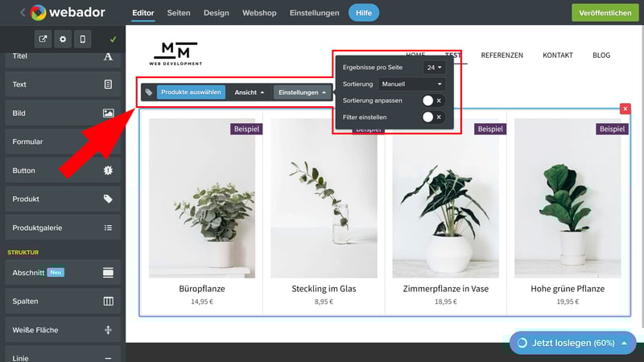Click the 14,95 € price

coord(202,302)
